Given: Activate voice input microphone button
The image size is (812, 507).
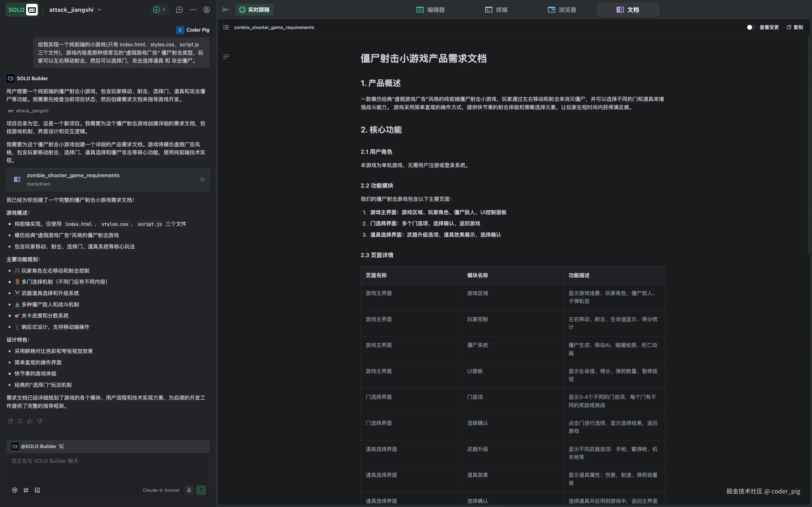Looking at the screenshot, I should [189, 490].
